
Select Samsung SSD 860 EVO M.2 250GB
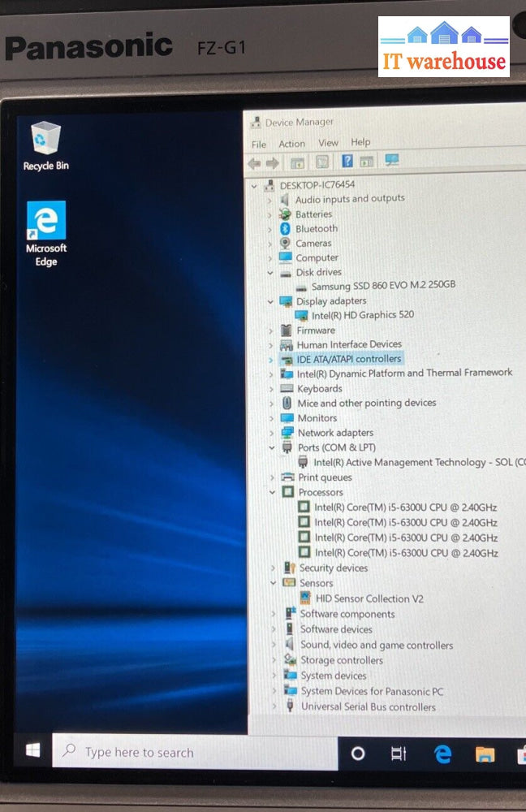383,286
